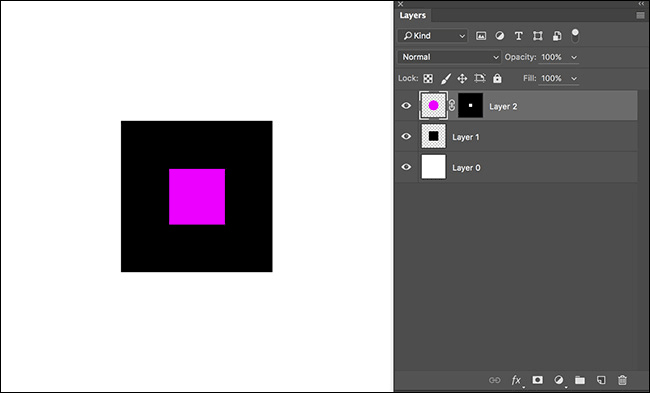This screenshot has width=650, height=393.
Task: Delete layer trash icon
Action: (x=622, y=380)
